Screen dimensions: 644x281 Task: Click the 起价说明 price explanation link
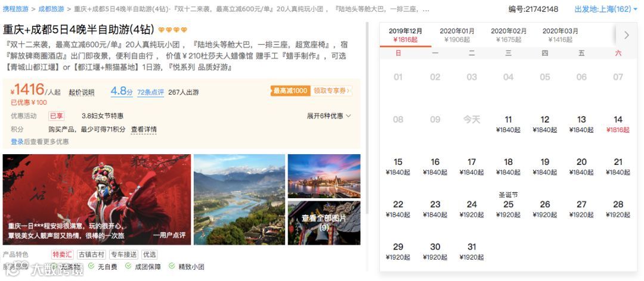pos(81,92)
